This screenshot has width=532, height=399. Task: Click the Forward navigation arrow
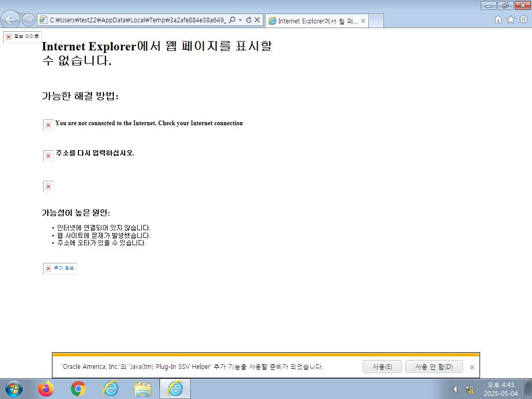(x=28, y=20)
